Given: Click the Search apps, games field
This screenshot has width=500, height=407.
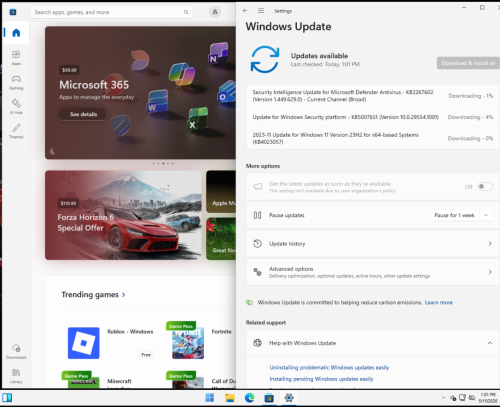Looking at the screenshot, I should tap(112, 12).
